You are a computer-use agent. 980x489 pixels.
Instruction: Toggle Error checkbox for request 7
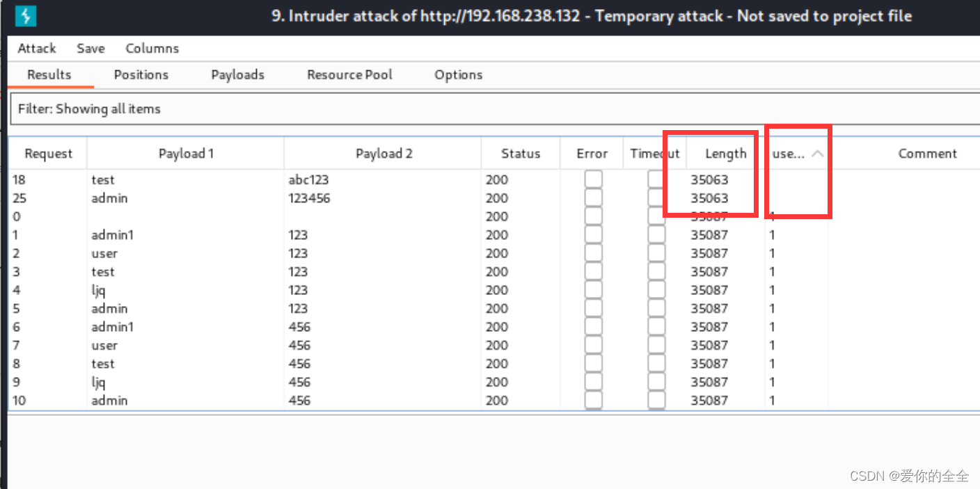click(593, 346)
